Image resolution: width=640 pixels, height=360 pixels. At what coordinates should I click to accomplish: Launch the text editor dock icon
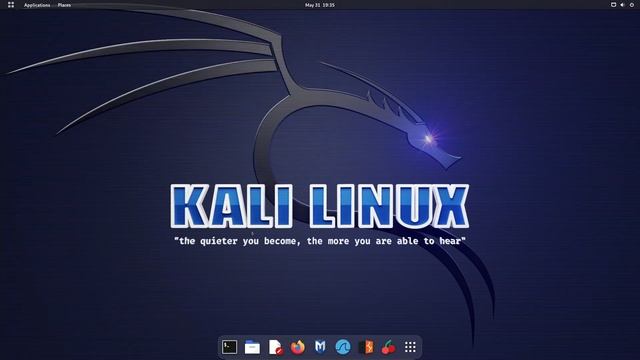pyautogui.click(x=276, y=347)
